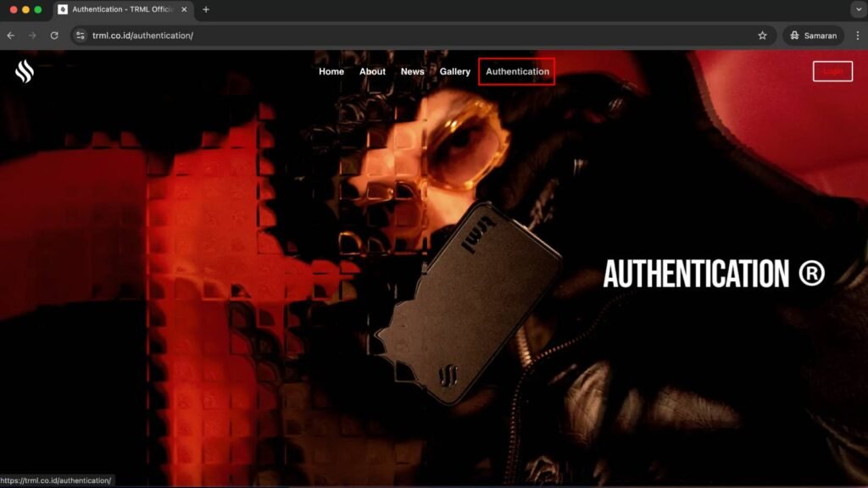Screen dimensions: 868x488
Task: Select the Authentication - TRML Official tab
Action: click(x=123, y=9)
